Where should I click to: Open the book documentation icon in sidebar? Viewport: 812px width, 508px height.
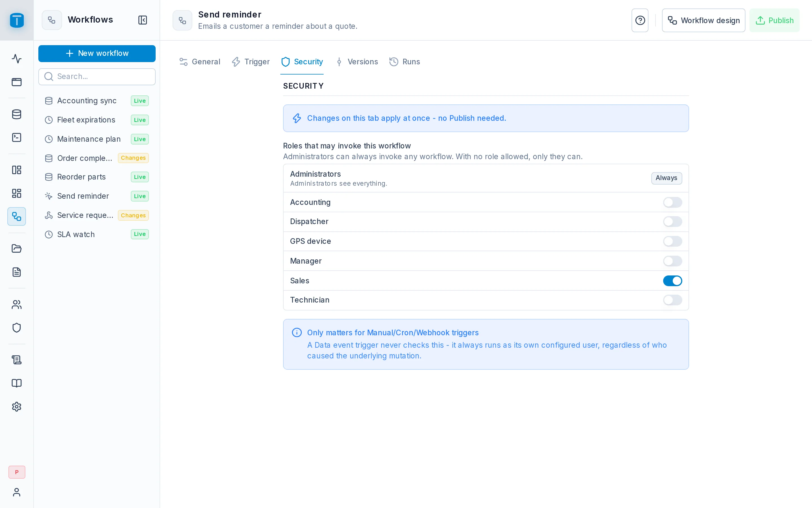(17, 383)
